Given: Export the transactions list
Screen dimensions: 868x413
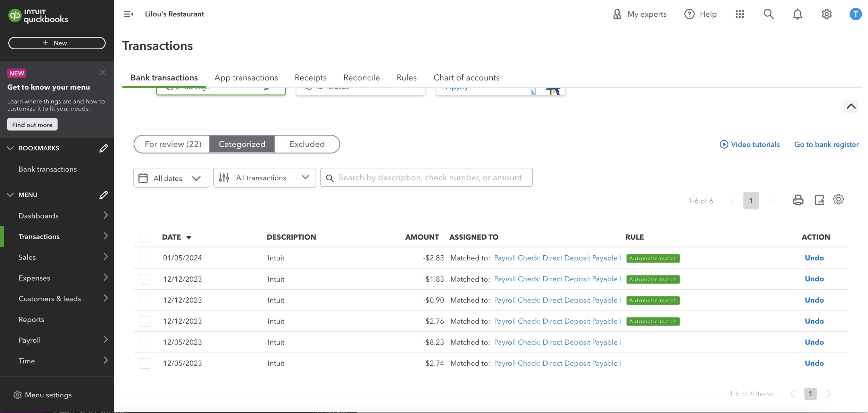Looking at the screenshot, I should (819, 200).
